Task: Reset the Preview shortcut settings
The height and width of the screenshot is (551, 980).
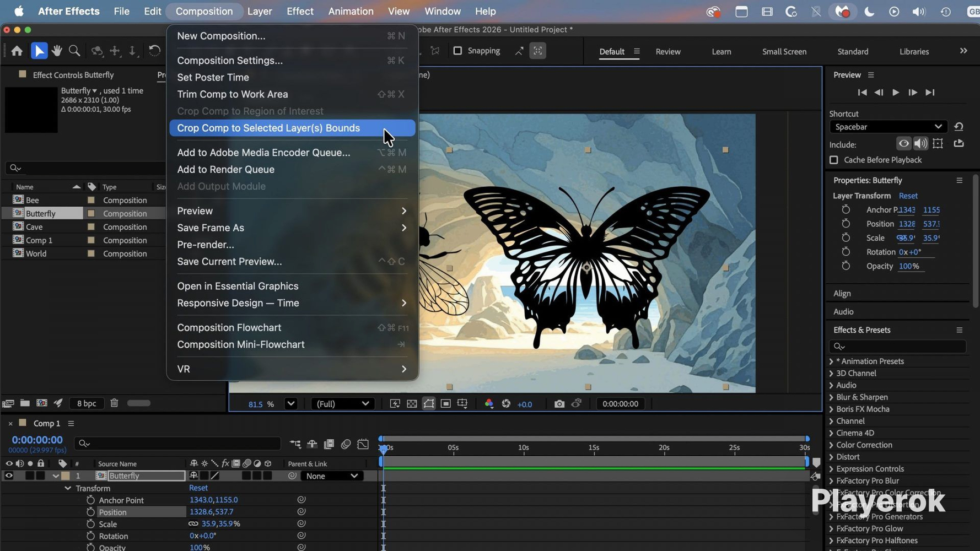Action: click(959, 127)
